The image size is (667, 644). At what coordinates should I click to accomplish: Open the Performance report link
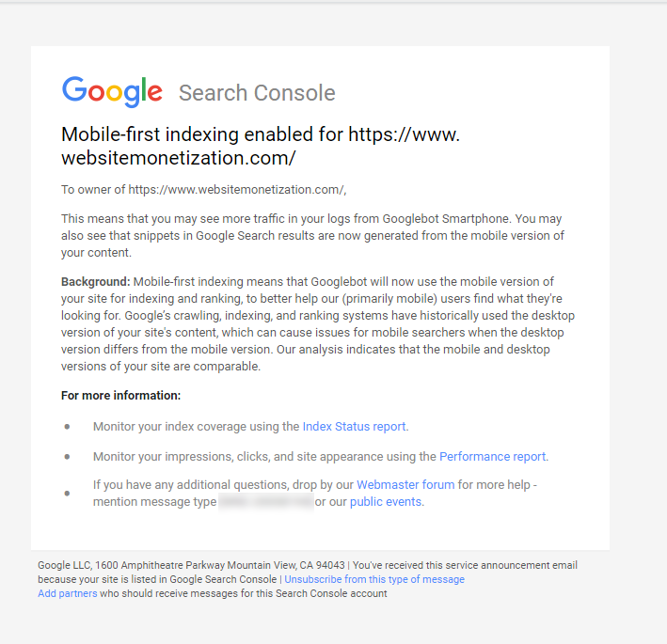coord(493,456)
